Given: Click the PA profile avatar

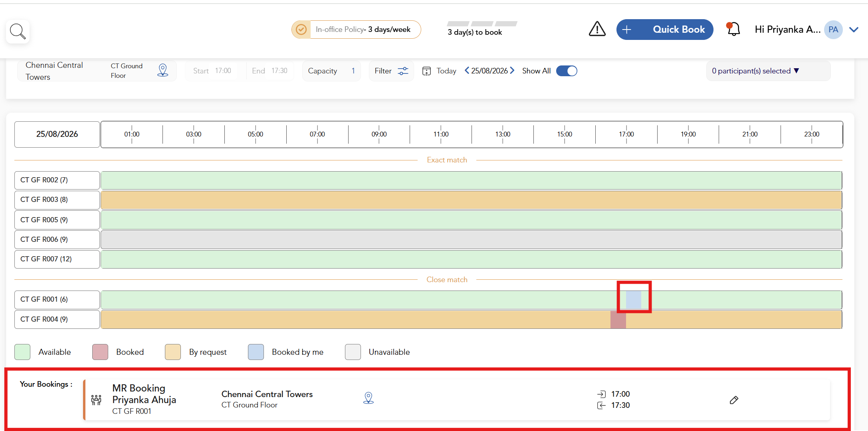Looking at the screenshot, I should point(833,30).
